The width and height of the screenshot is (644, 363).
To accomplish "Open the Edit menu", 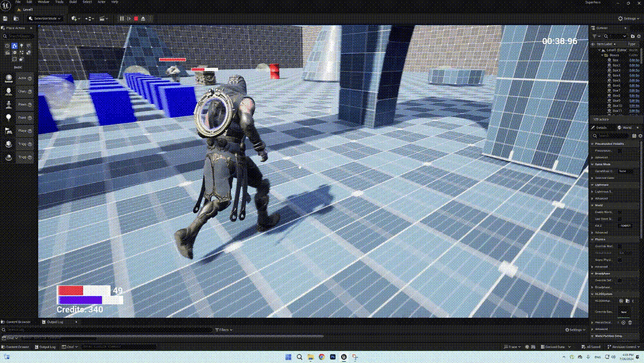I will click(x=29, y=2).
